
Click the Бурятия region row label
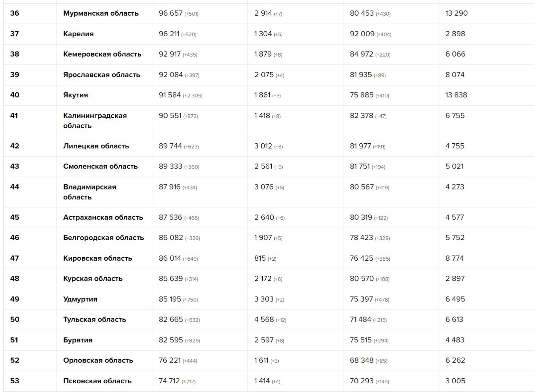[x=78, y=340]
